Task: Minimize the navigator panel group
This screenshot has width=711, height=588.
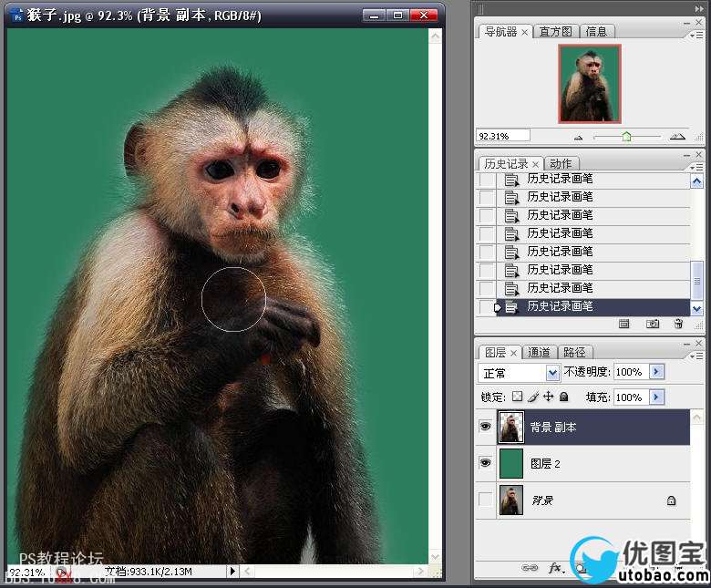Action: (686, 23)
